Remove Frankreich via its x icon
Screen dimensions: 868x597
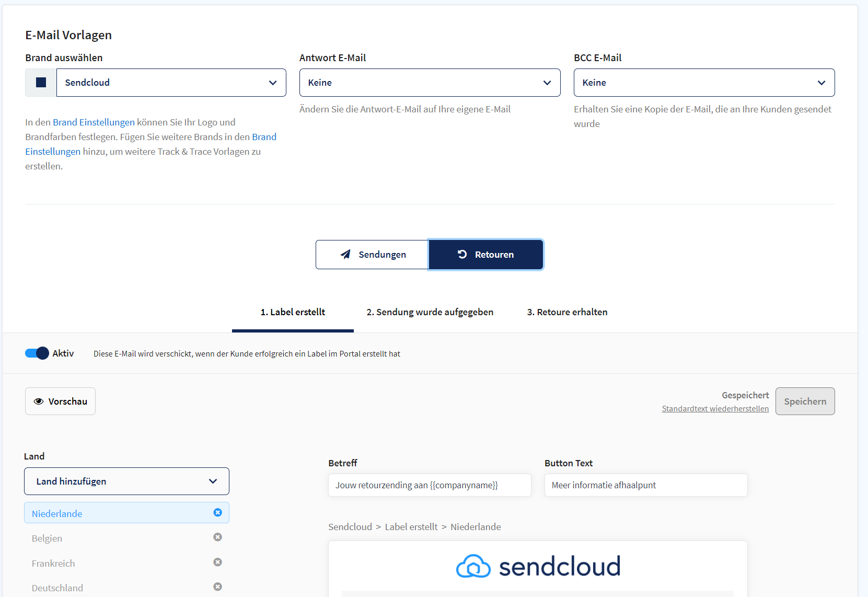pyautogui.click(x=218, y=562)
